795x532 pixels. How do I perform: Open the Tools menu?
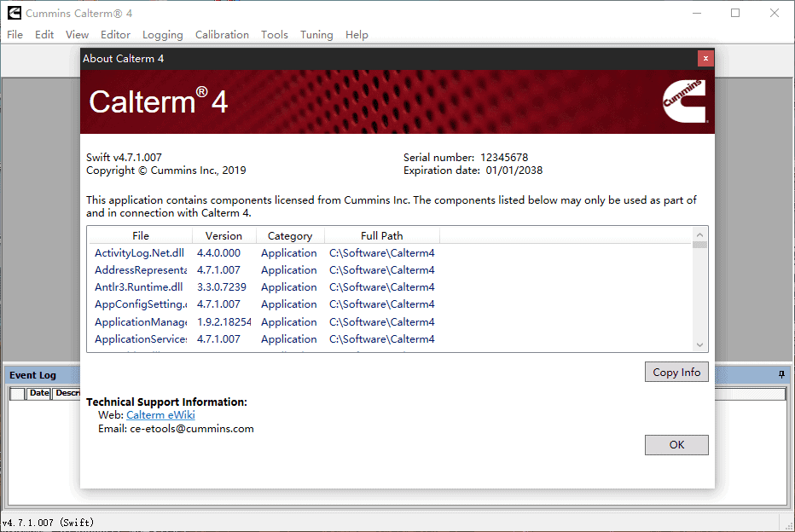275,34
